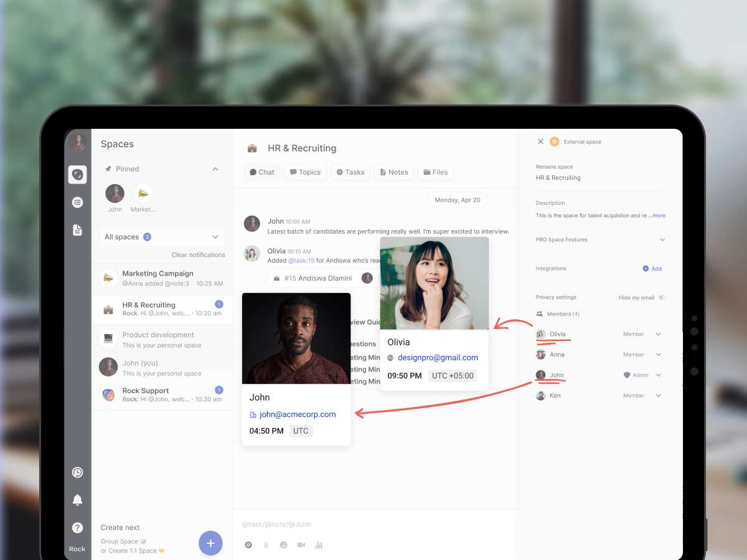This screenshot has height=560, width=747.
Task: Click Olivia's profile card photo
Action: (435, 283)
